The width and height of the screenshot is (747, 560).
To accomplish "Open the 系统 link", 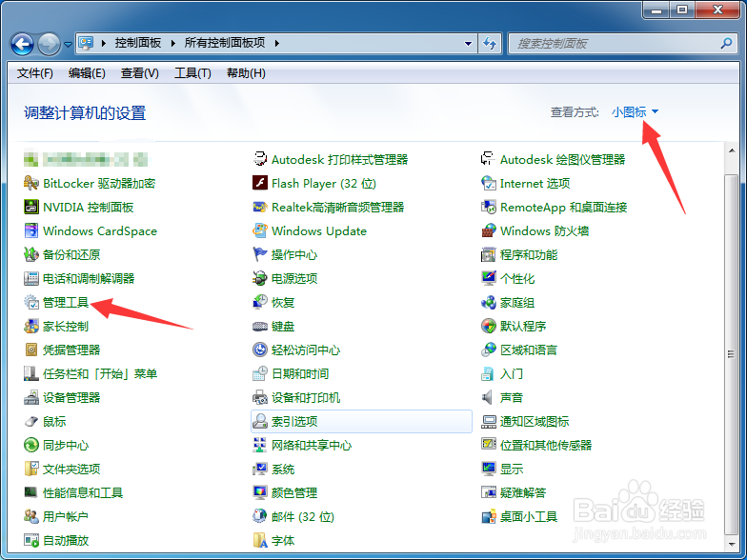I will click(x=283, y=469).
